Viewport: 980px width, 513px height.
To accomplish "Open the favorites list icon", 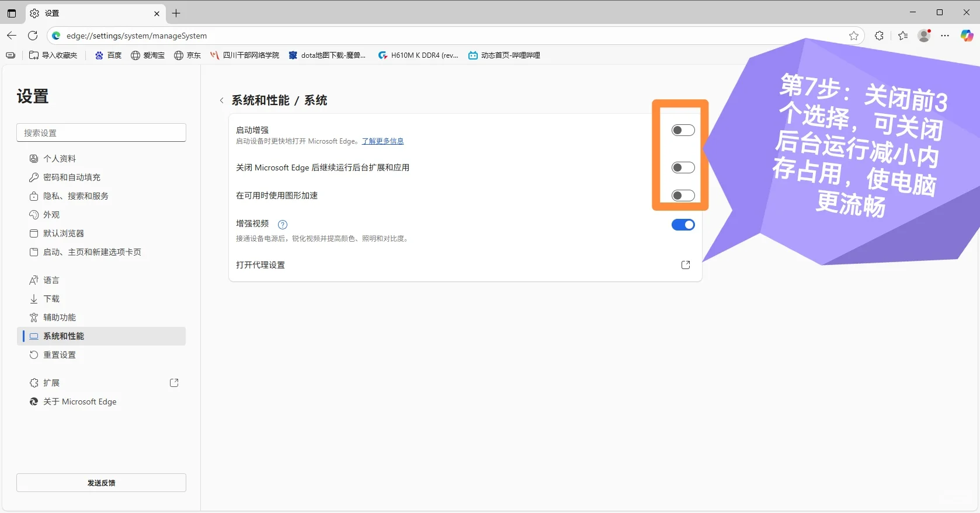I will coord(903,36).
